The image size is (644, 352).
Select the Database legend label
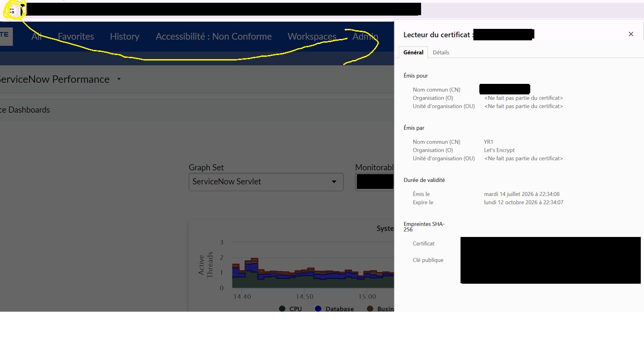tap(339, 309)
